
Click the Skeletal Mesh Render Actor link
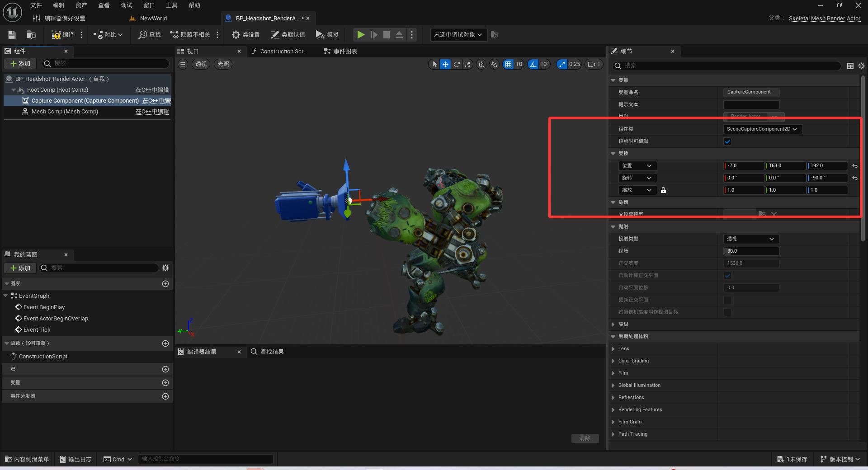(825, 19)
